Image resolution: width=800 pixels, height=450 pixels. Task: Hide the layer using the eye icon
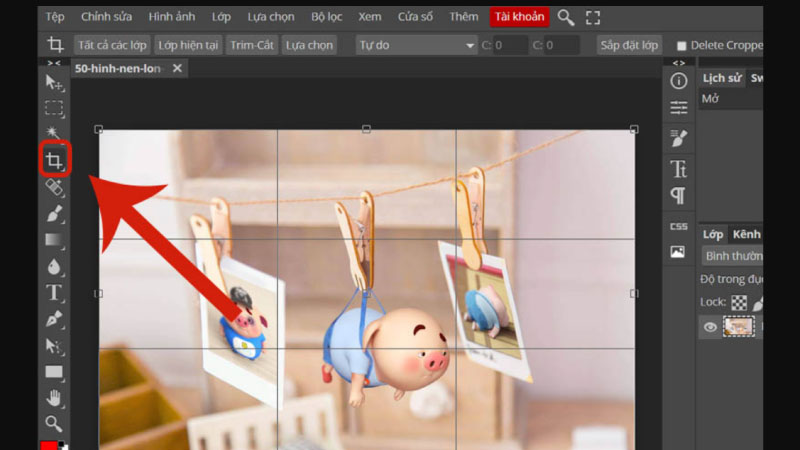710,327
